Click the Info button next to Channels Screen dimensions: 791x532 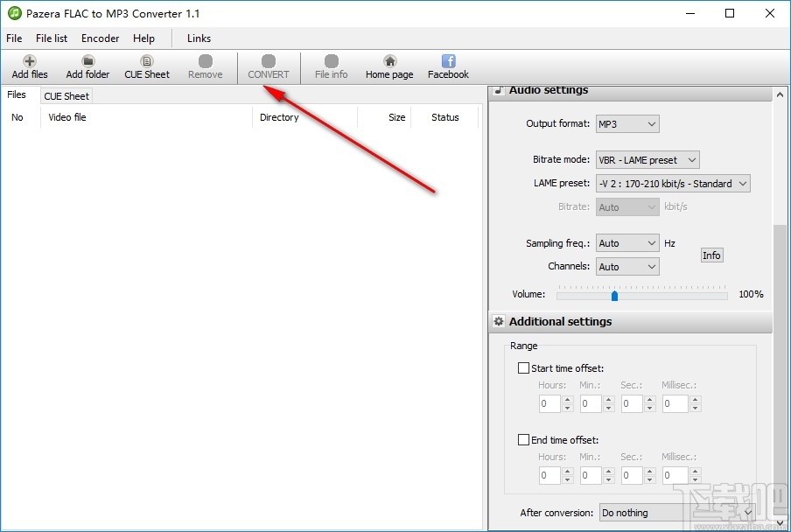pos(711,255)
